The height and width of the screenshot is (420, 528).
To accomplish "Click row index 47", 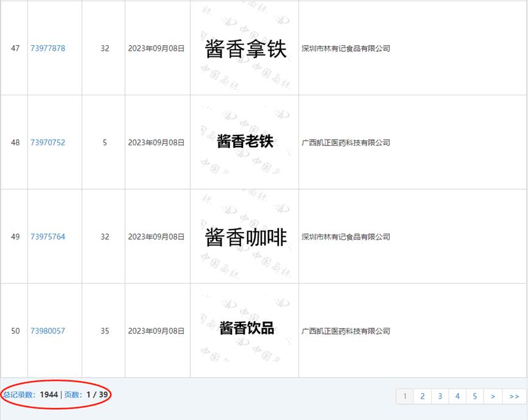I will (15, 48).
